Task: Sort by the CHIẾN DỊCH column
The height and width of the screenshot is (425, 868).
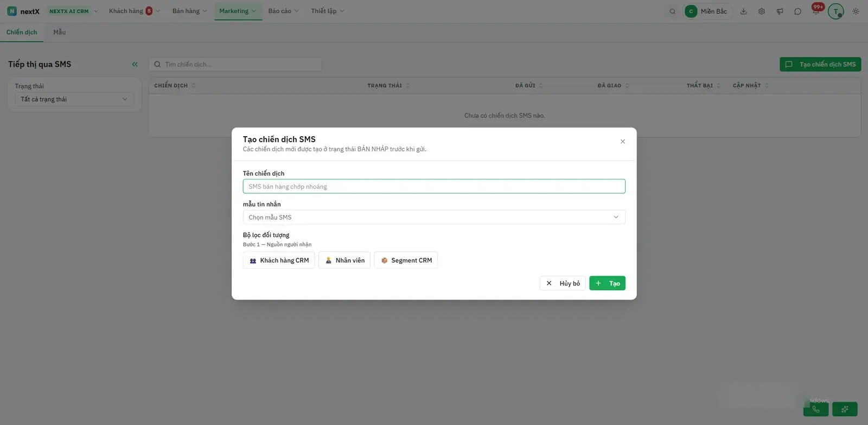Action: [x=175, y=86]
